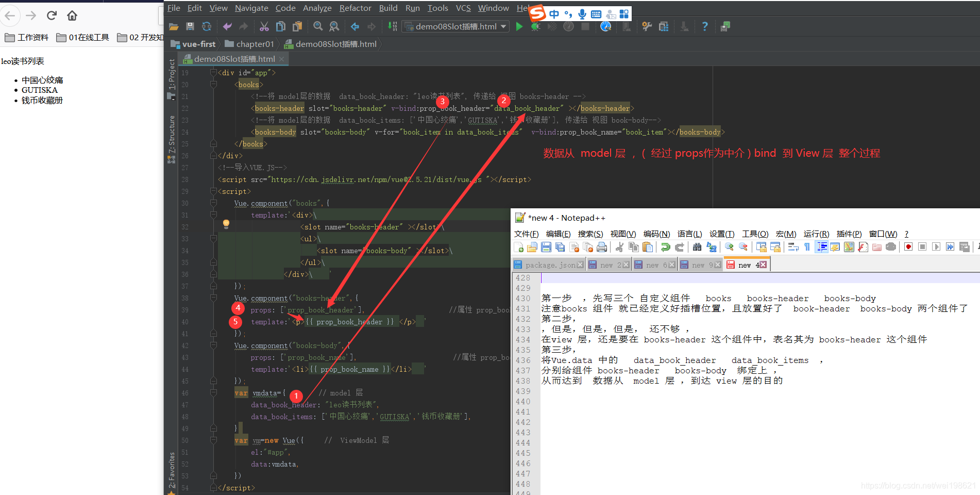Click the Notepad++ New file icon

(x=519, y=247)
